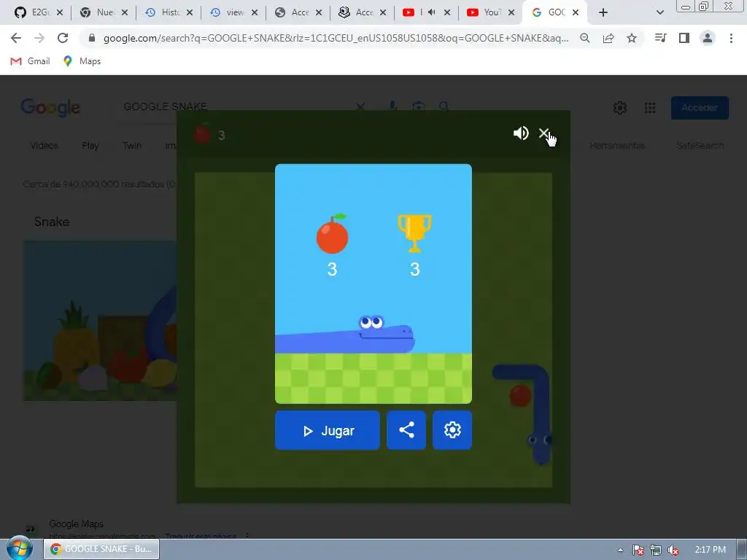Screen dimensions: 747x560
Task: Reload the Google search page
Action: tap(63, 38)
